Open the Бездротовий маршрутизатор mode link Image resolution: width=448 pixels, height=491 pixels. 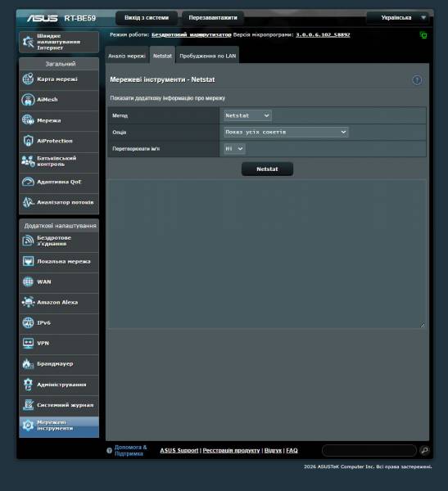pyautogui.click(x=191, y=34)
